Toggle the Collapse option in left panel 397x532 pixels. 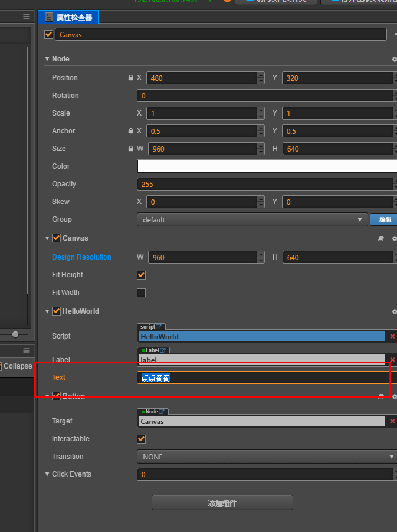(1, 366)
